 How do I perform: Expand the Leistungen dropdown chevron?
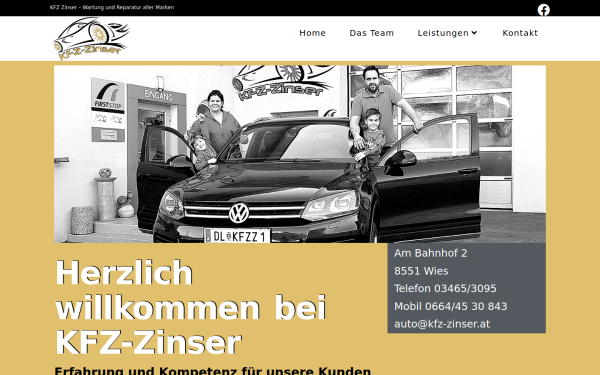(474, 33)
